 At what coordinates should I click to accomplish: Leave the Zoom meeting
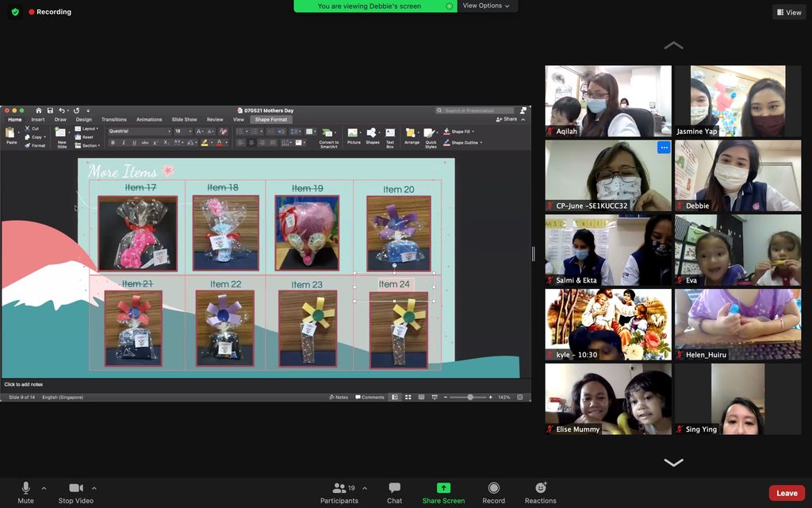point(787,493)
